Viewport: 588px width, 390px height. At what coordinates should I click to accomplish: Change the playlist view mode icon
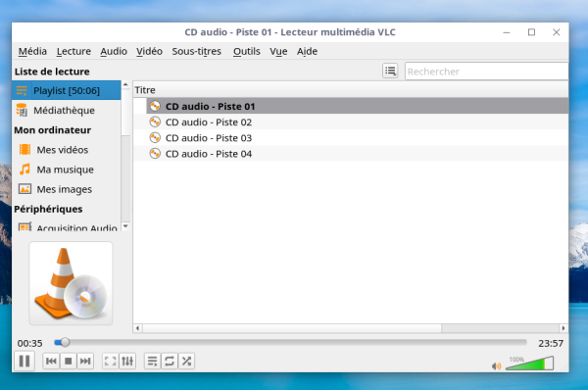tap(390, 71)
